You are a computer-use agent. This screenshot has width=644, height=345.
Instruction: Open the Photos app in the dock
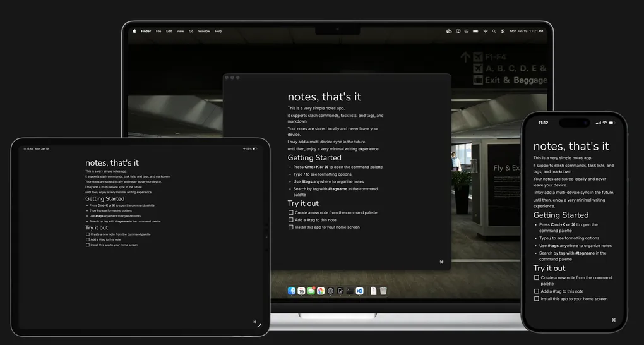(321, 291)
